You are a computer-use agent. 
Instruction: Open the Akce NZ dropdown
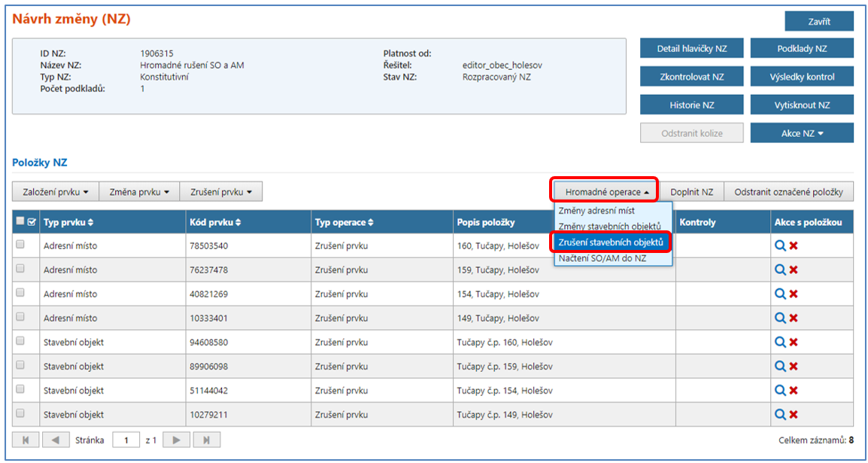click(x=802, y=133)
